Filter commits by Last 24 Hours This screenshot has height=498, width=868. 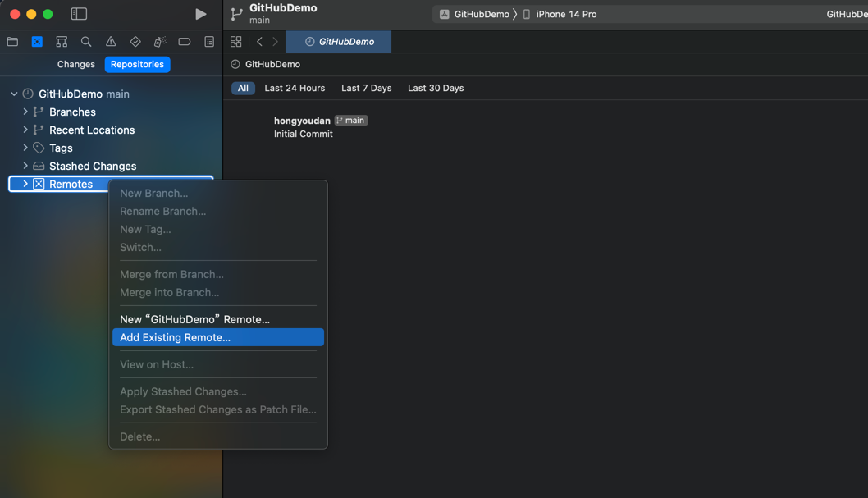(x=295, y=88)
